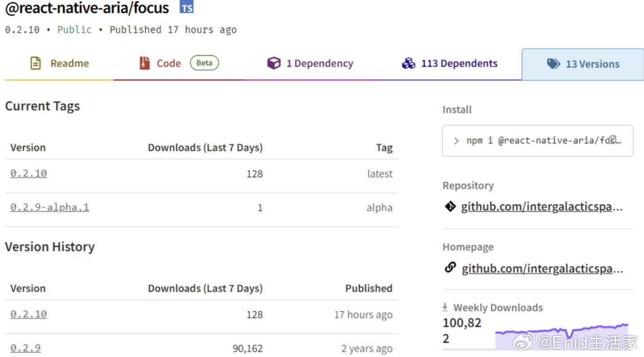
Task: Click the 'Tag' column header
Action: click(384, 148)
